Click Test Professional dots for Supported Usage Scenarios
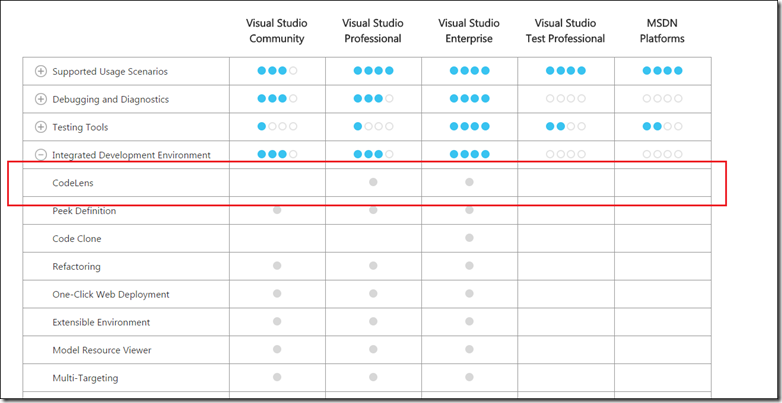 (566, 71)
